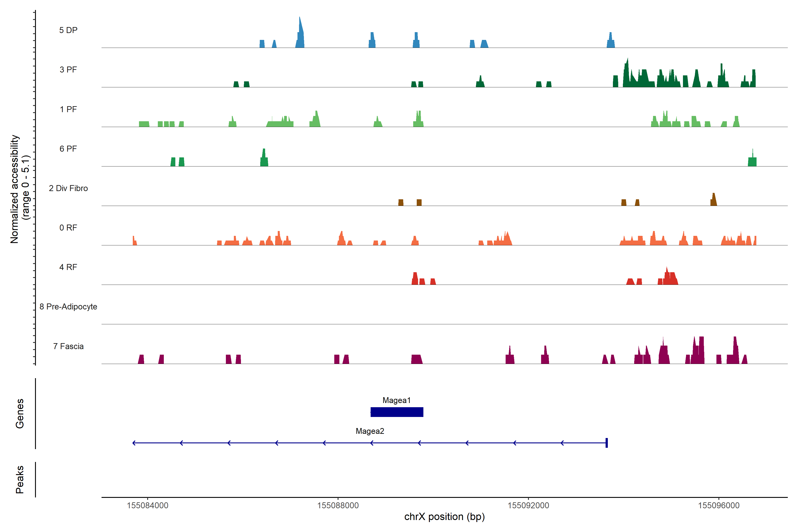The width and height of the screenshot is (798, 532).
Task: Click the 2 Div Fibro label
Action: click(x=68, y=188)
